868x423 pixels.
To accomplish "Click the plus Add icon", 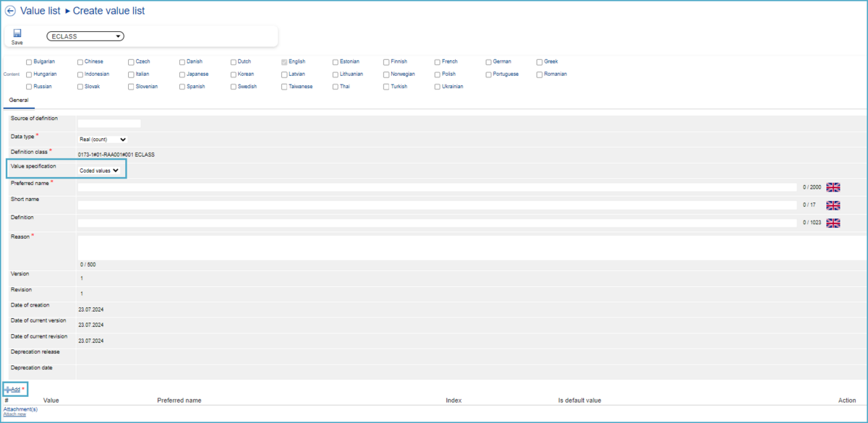I will [9, 389].
